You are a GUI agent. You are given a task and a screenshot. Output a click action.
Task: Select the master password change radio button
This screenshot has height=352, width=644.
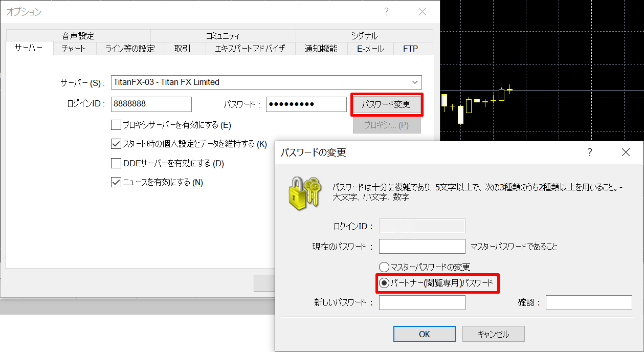(384, 267)
